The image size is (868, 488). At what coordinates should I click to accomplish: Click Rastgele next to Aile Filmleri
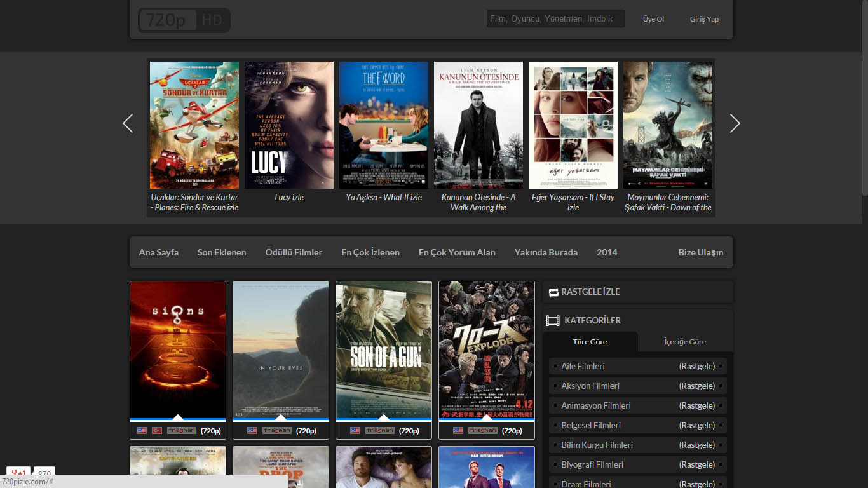click(x=697, y=366)
